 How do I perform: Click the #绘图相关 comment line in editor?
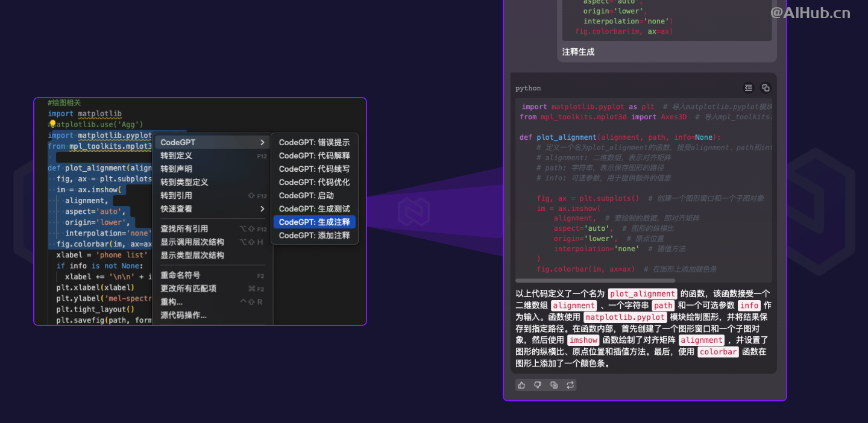click(x=64, y=103)
